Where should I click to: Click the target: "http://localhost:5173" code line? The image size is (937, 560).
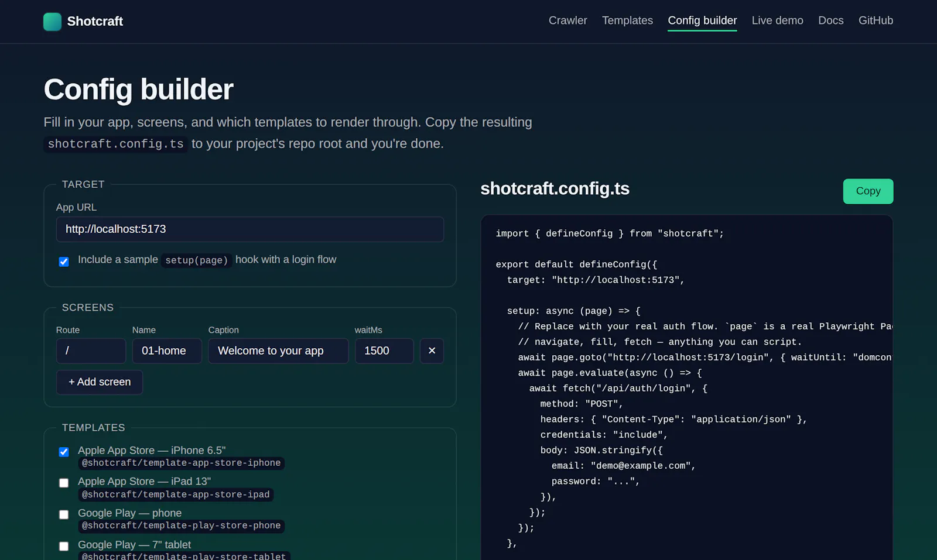coord(596,280)
